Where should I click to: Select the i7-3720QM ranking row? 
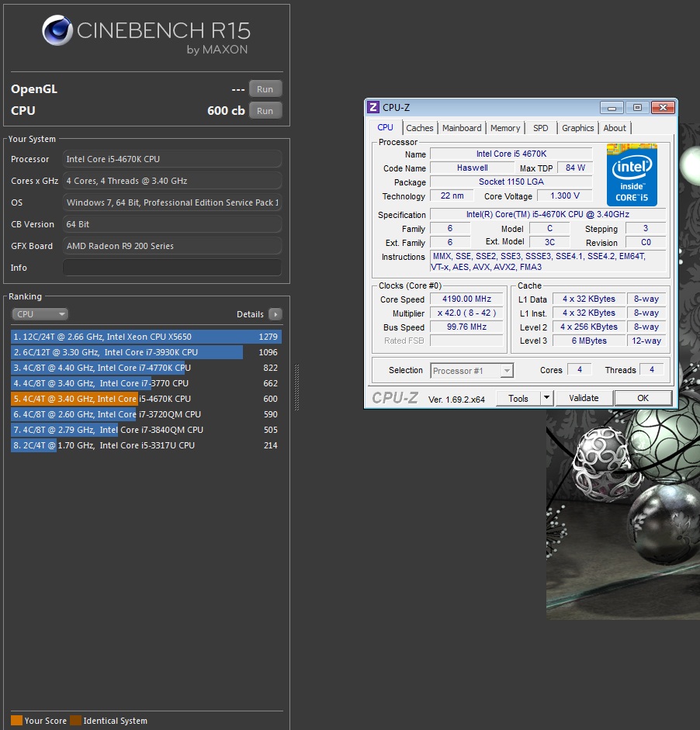[x=146, y=414]
